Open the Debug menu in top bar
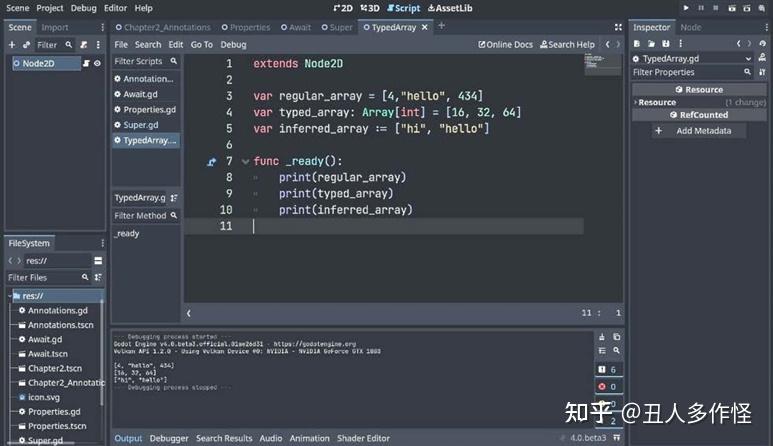Image resolution: width=773 pixels, height=446 pixels. [x=83, y=8]
